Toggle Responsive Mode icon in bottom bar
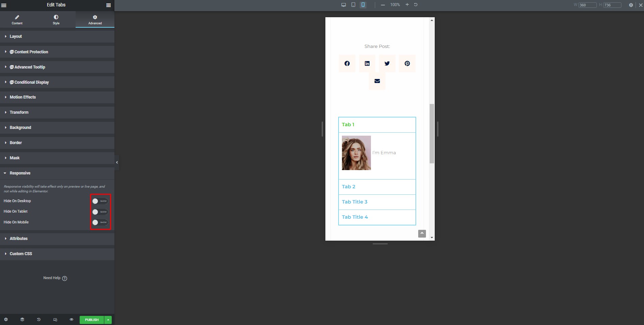The image size is (644, 325). click(x=55, y=320)
